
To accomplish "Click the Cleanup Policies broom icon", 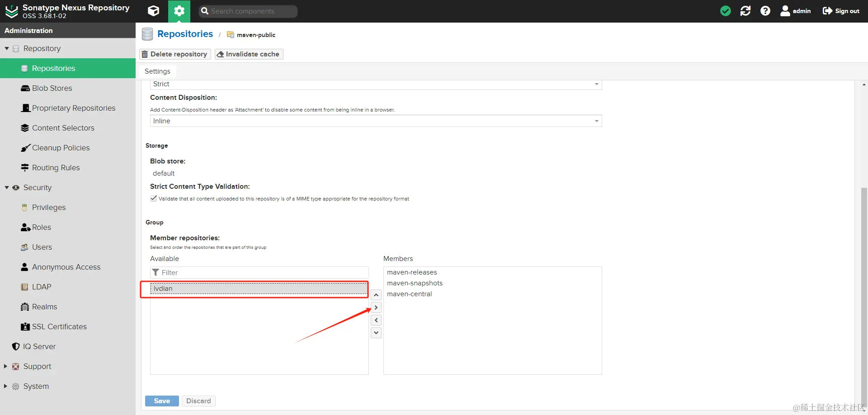I will [25, 148].
